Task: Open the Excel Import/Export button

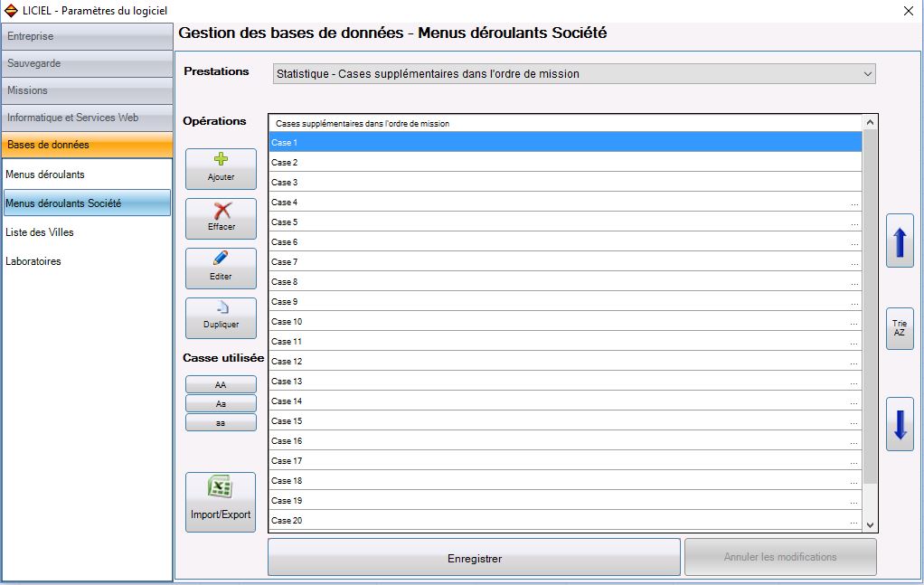Action: coord(221,502)
